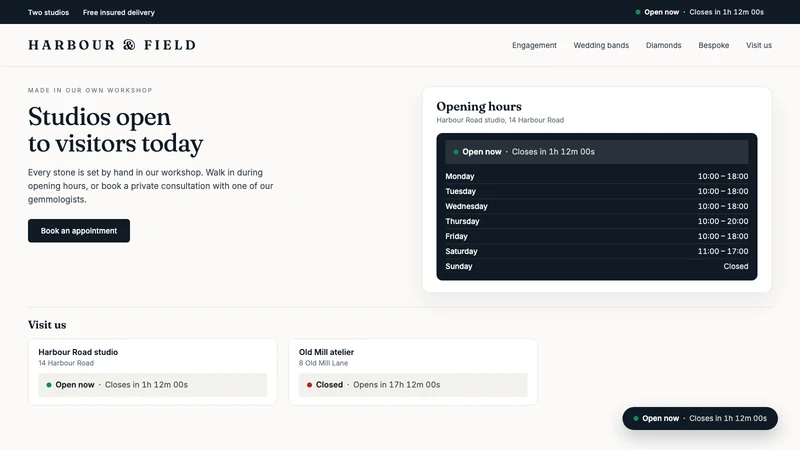Viewport: 800px width, 450px height.
Task: Select the Sunday Closed row
Action: [x=597, y=266]
